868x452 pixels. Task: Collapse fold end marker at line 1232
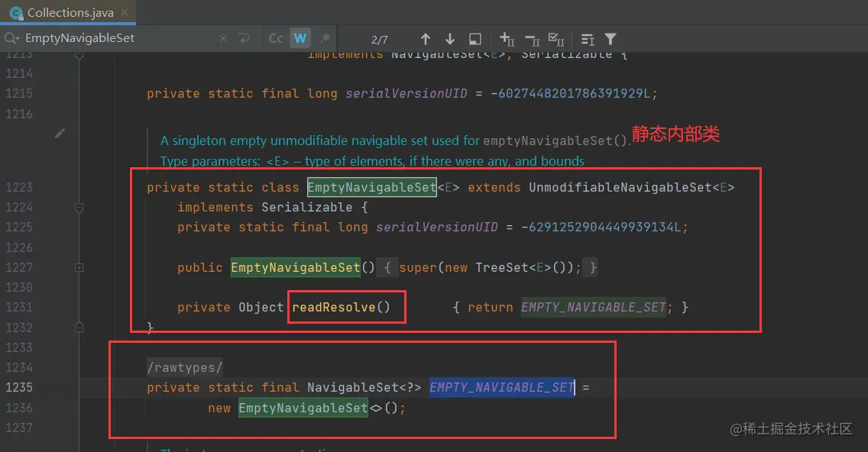(x=79, y=328)
